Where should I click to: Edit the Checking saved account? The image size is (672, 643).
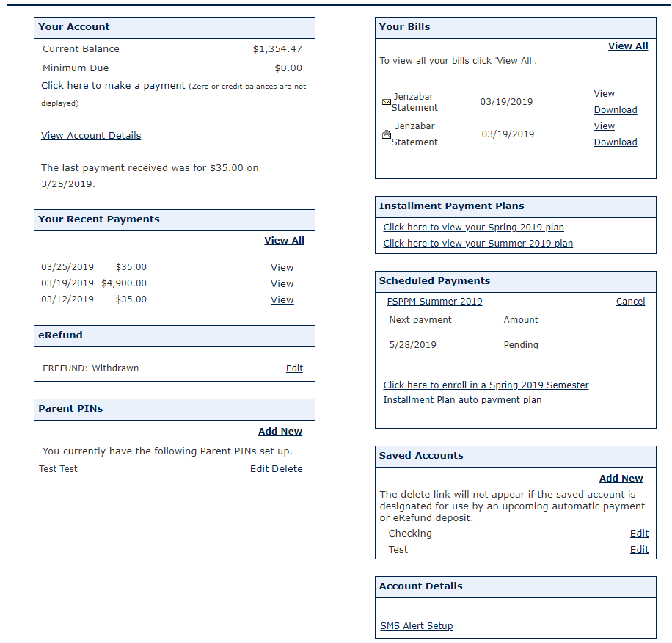[x=639, y=533]
